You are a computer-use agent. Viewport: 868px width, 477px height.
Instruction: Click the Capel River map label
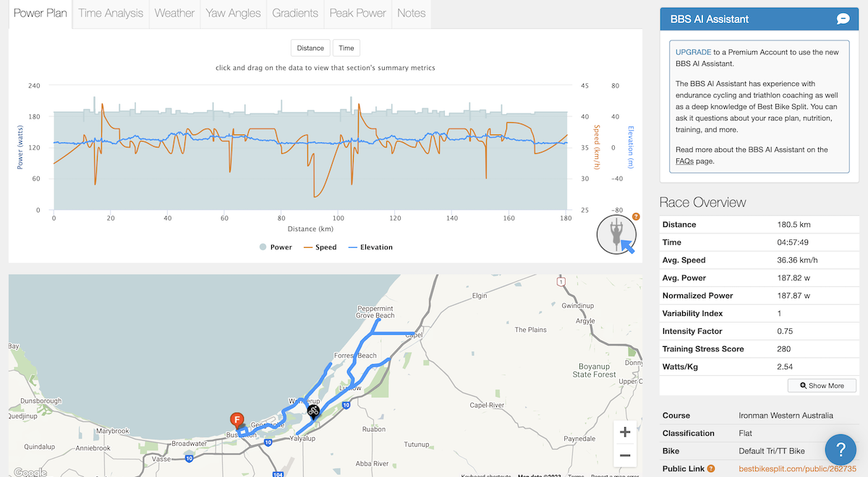(x=487, y=405)
